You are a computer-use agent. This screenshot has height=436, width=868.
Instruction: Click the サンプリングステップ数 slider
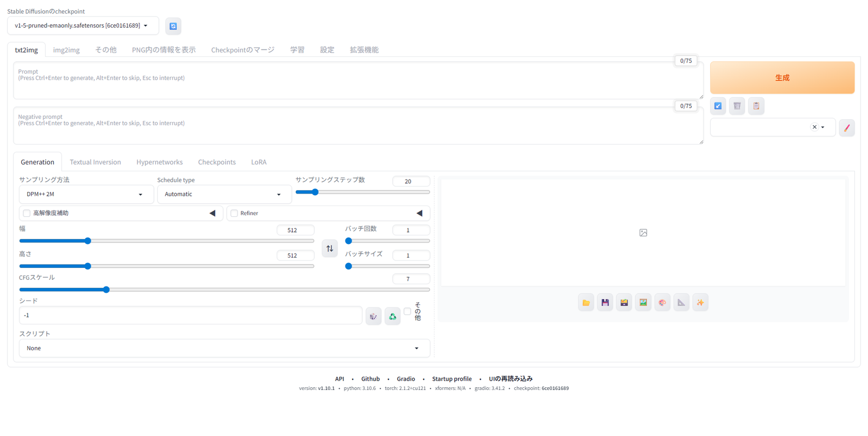(362, 192)
